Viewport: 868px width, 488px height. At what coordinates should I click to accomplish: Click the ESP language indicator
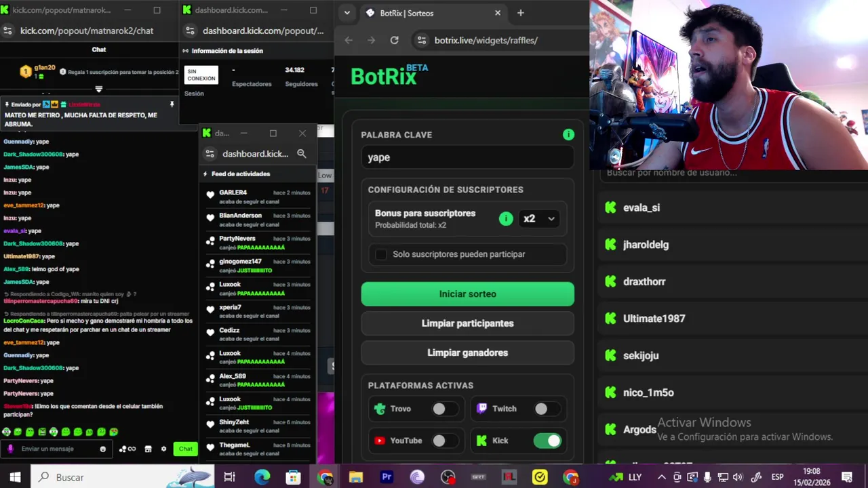777,477
